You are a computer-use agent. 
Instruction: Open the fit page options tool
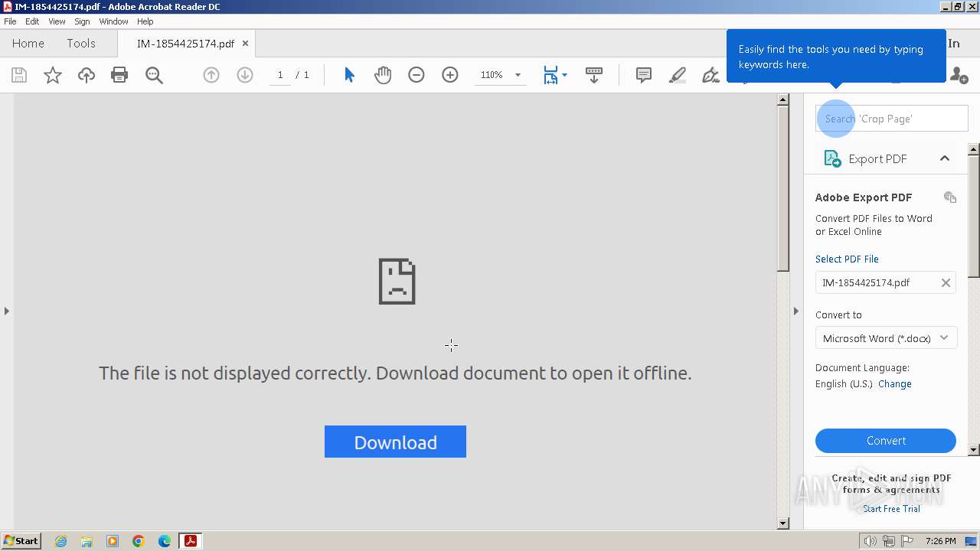coord(555,75)
